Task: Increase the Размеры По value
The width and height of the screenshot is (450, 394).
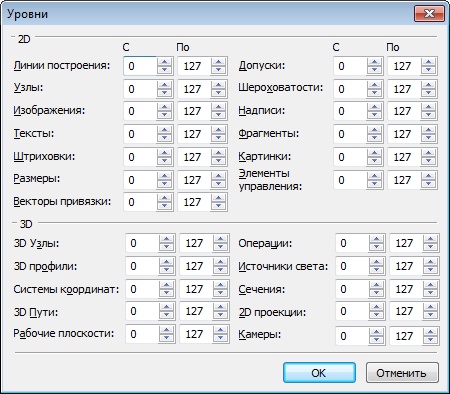Action: tap(218, 176)
